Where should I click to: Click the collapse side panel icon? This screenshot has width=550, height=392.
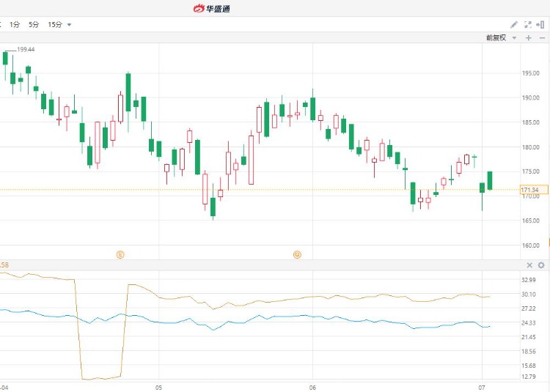(x=540, y=24)
